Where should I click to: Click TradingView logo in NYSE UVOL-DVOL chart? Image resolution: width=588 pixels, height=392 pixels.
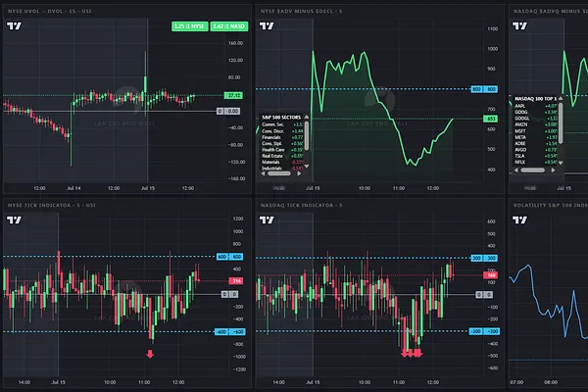point(15,25)
